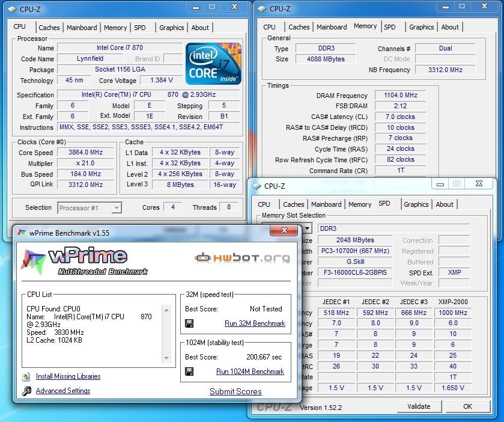
Task: Click the wPrime Benchmark title bar icon
Action: 22,233
